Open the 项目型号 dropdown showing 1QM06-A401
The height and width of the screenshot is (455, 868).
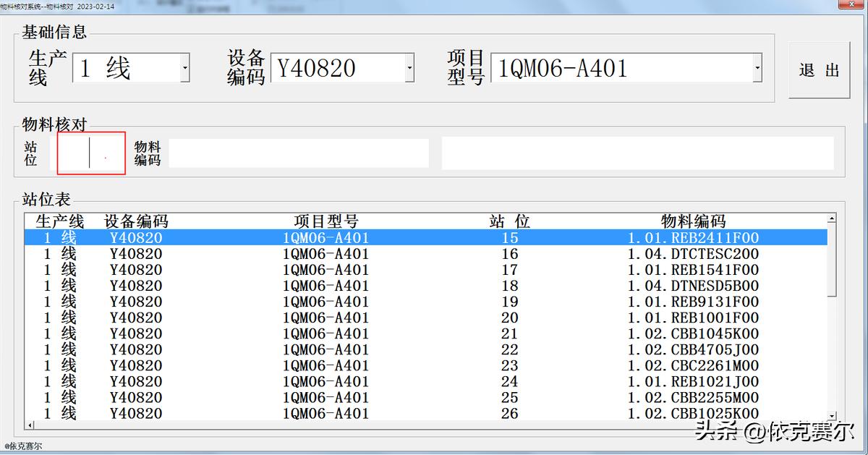(x=758, y=69)
